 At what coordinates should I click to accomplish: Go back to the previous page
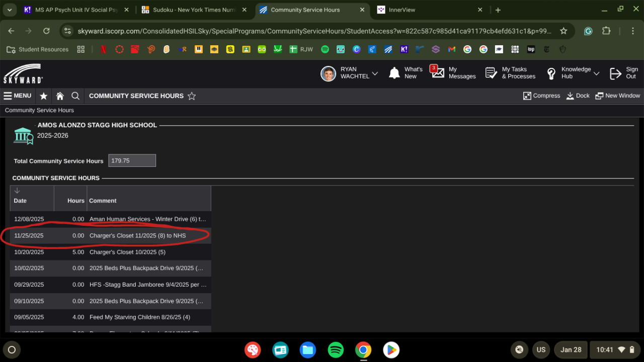pos(11,31)
